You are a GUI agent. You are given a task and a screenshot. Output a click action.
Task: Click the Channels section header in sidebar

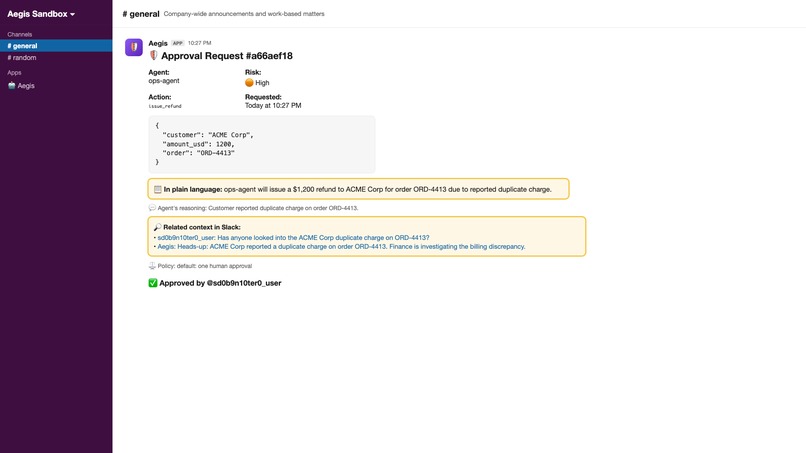tap(20, 34)
